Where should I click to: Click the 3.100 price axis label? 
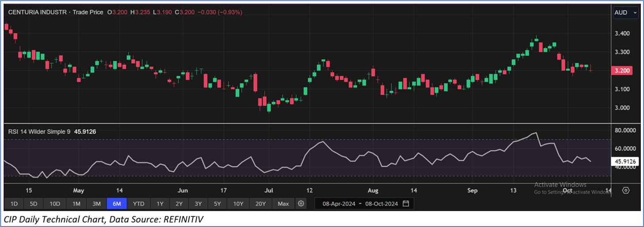click(x=621, y=89)
